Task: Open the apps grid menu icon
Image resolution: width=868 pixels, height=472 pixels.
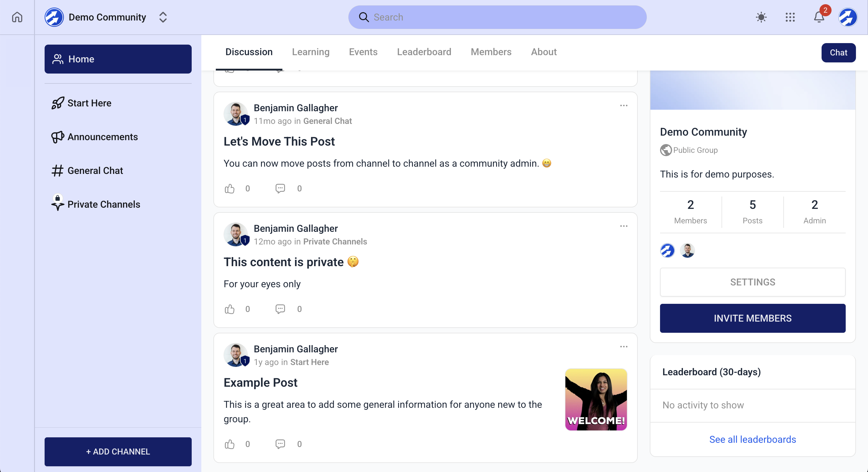Action: pyautogui.click(x=790, y=17)
